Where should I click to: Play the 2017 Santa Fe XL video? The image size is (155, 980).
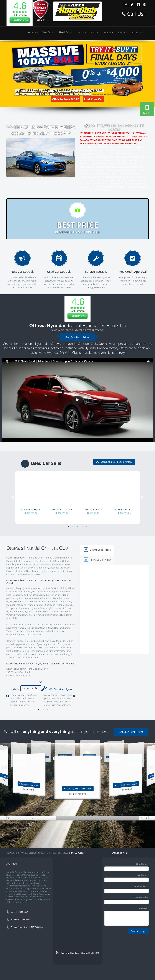(x=78, y=399)
